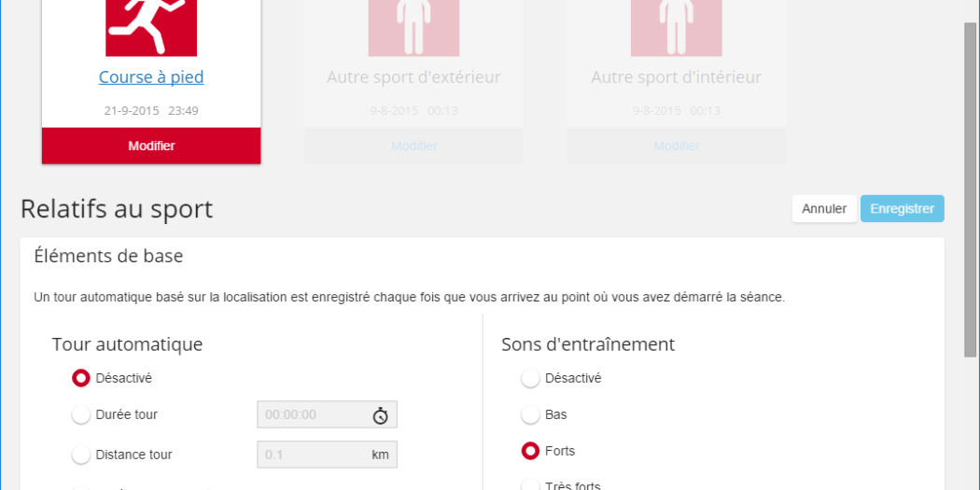Viewport: 980px width, 490px height.
Task: Click the vertical scrollbar on the right edge
Action: pyautogui.click(x=970, y=187)
